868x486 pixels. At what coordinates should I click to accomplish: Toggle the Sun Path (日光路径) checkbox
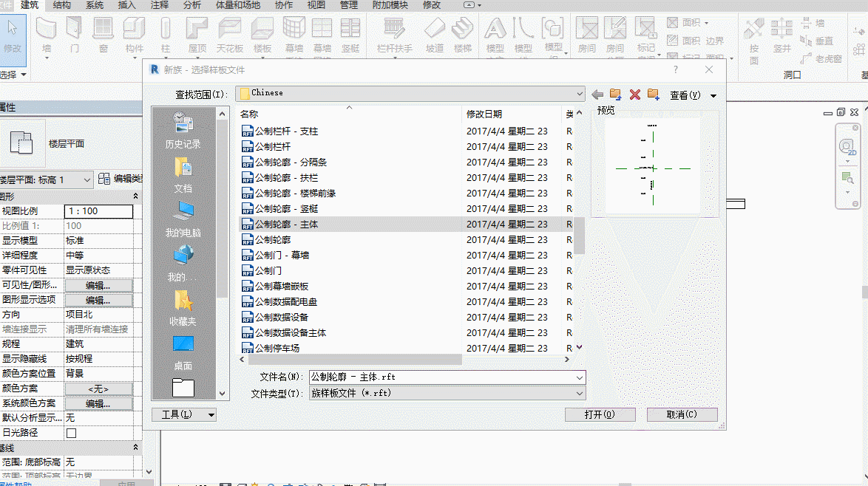coord(72,433)
